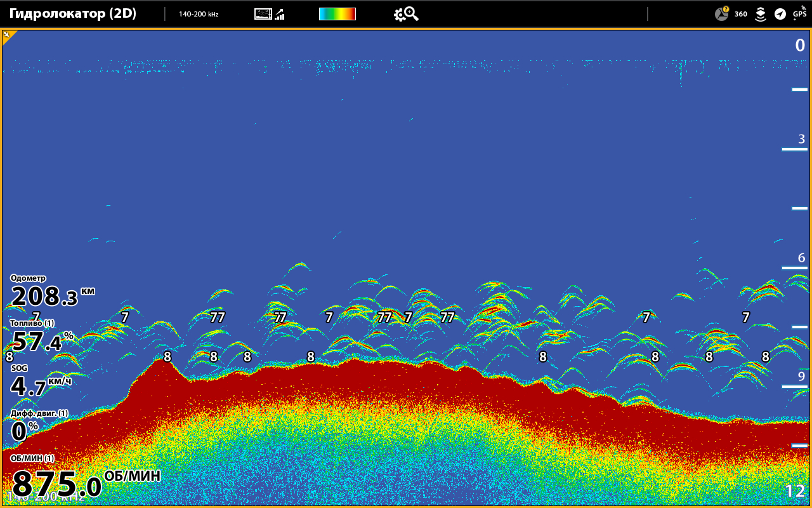The image size is (812, 508).
Task: Tap the transducer pinging status icon
Action: 760,14
